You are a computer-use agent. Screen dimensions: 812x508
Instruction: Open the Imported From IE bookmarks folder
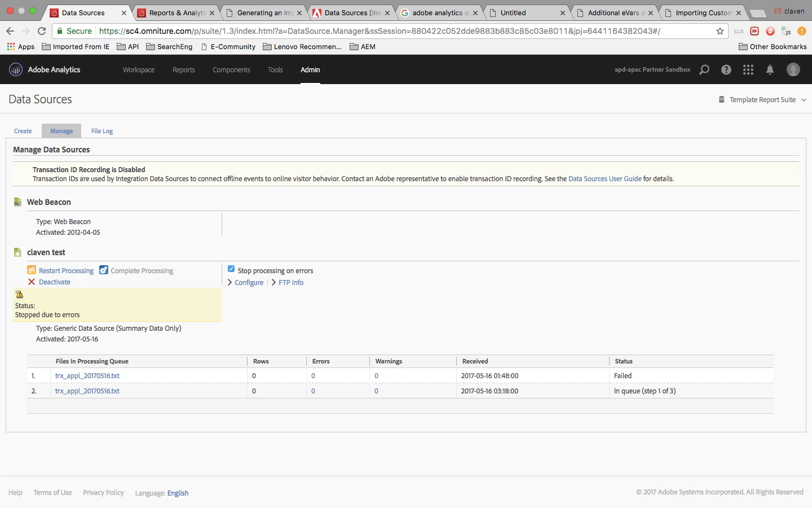(x=76, y=47)
